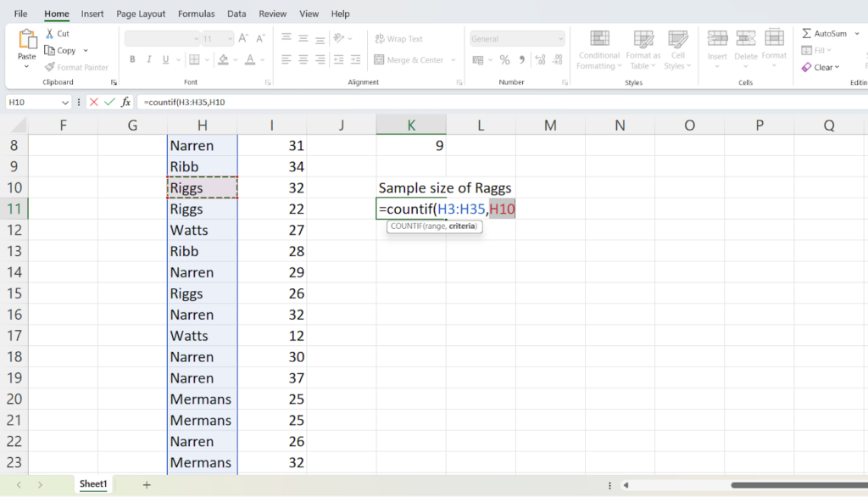Cancel the formula with the red X
The width and height of the screenshot is (868, 497).
click(x=93, y=102)
